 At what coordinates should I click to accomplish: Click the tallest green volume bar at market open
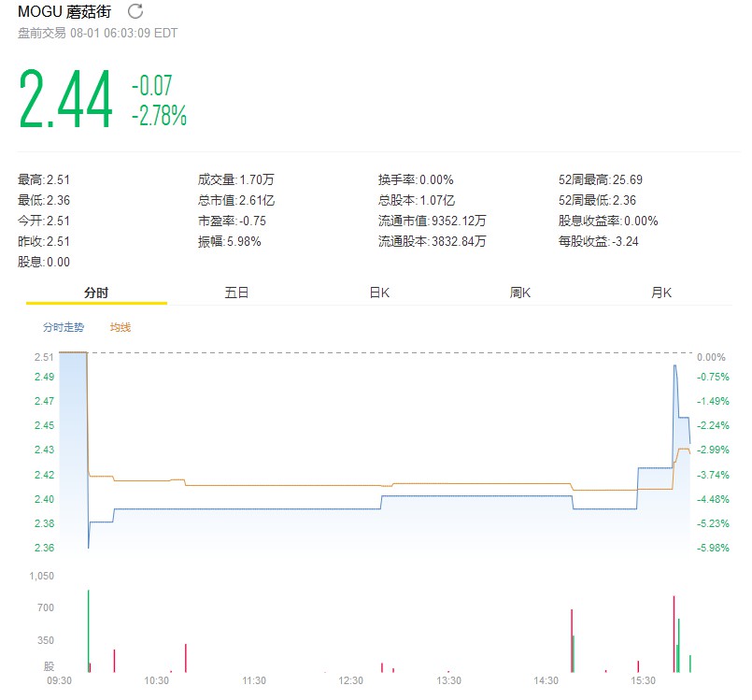[x=88, y=631]
